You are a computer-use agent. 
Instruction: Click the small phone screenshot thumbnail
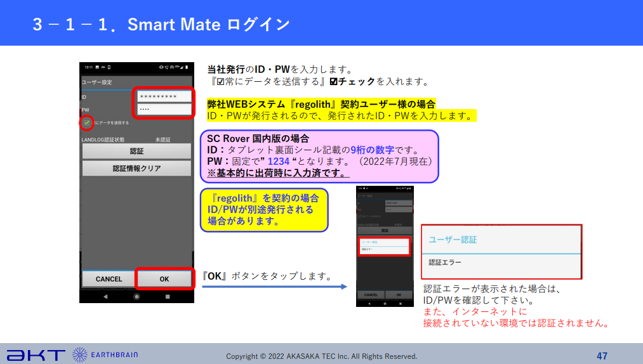pyautogui.click(x=385, y=246)
